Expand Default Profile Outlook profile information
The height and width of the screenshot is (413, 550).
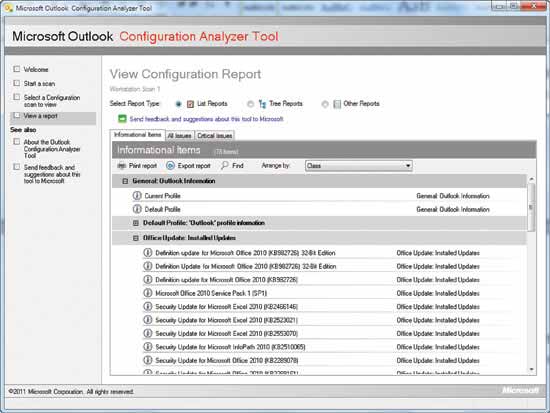point(136,223)
